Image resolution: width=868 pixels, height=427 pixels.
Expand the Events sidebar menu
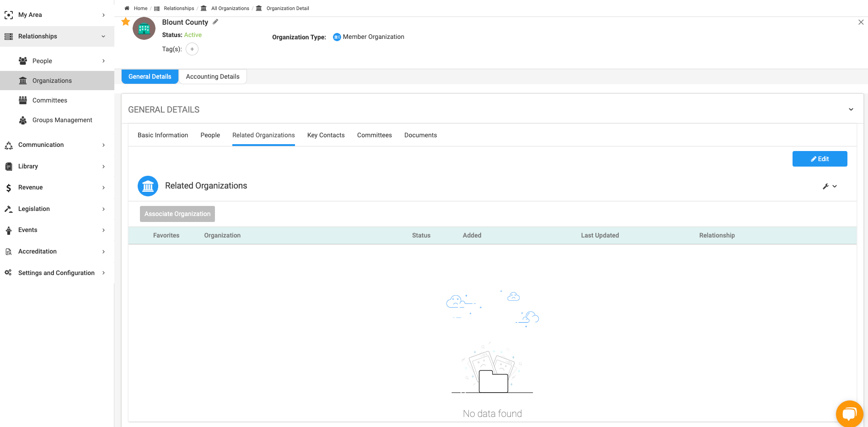57,230
